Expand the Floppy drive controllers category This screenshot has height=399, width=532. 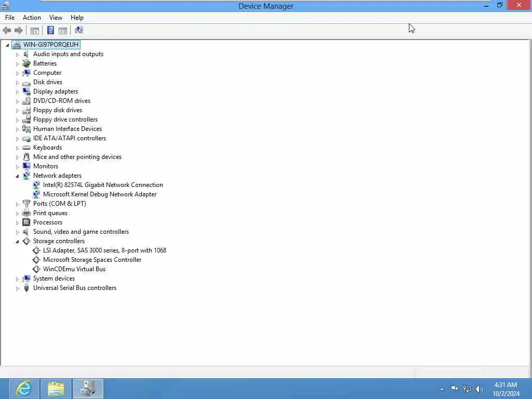pyautogui.click(x=17, y=120)
